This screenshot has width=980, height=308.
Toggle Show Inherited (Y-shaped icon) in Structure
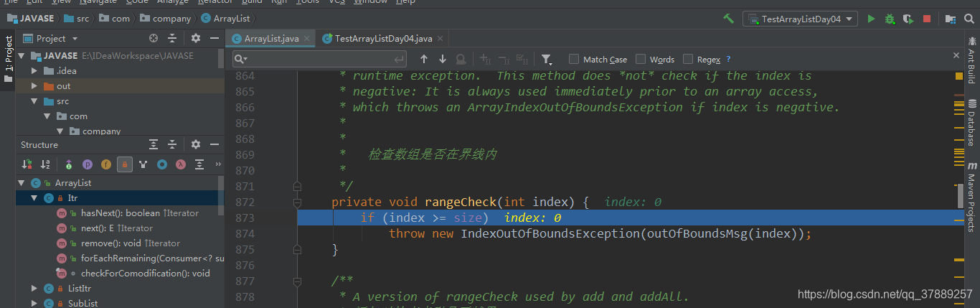143,164
